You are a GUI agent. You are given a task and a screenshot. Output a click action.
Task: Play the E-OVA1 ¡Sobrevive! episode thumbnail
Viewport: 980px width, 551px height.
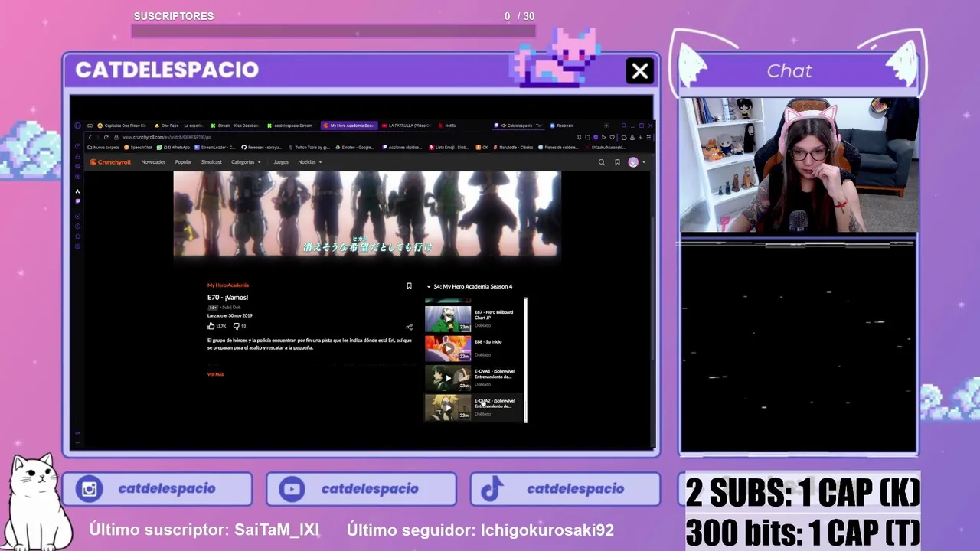click(448, 378)
